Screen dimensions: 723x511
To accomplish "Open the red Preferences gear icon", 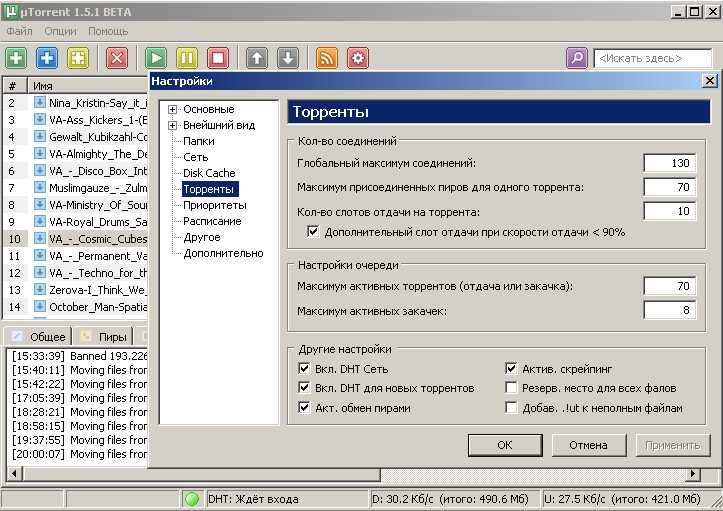I will [358, 58].
